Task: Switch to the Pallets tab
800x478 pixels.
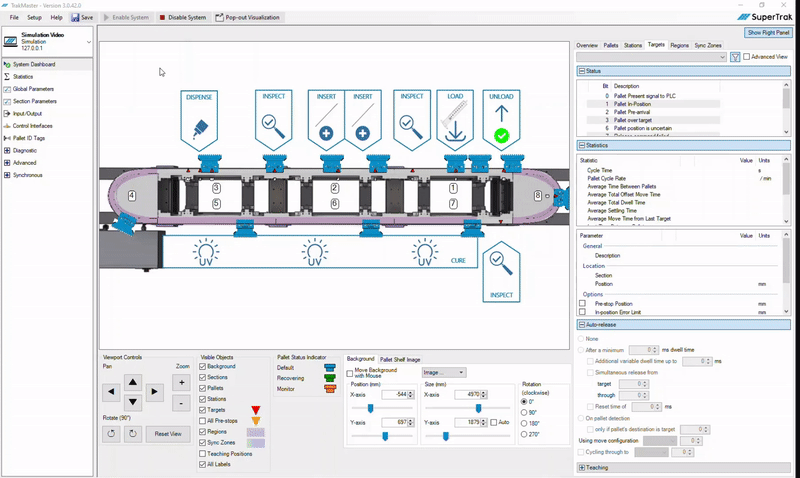Action: [x=610, y=45]
